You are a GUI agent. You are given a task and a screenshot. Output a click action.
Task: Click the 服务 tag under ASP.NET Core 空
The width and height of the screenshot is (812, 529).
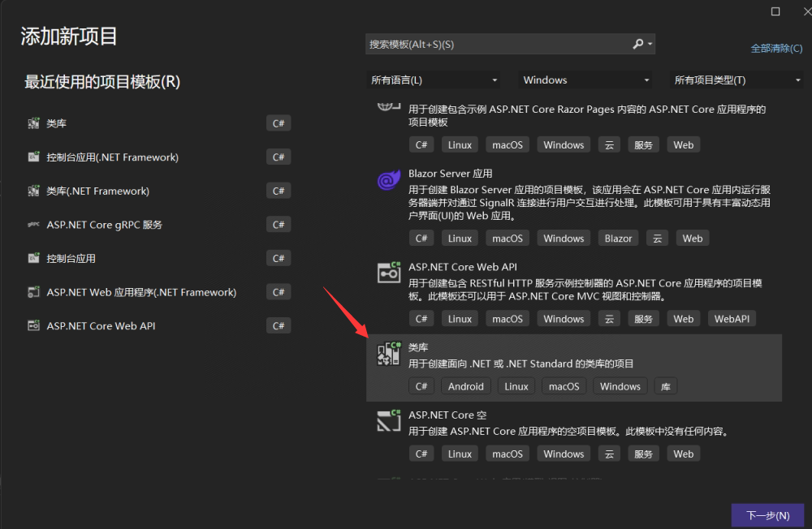[x=643, y=454]
